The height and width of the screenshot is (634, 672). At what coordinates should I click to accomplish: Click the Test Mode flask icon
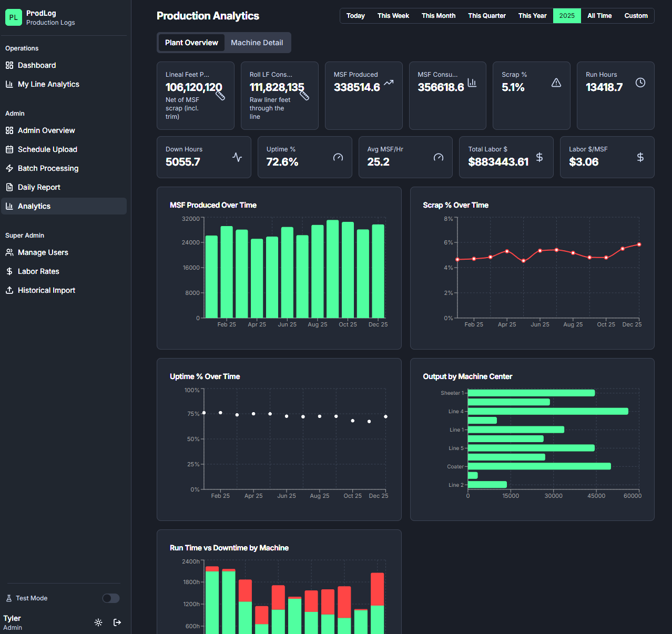coord(9,598)
